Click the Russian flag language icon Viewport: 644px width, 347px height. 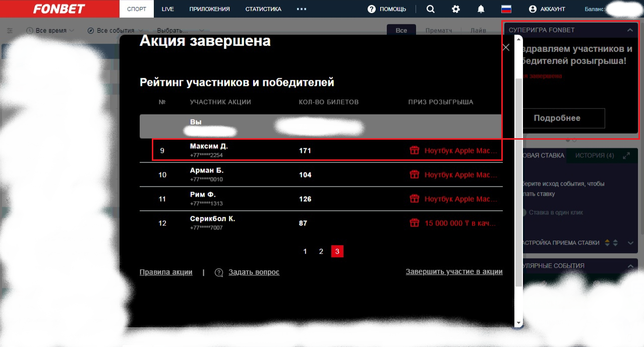pyautogui.click(x=506, y=9)
